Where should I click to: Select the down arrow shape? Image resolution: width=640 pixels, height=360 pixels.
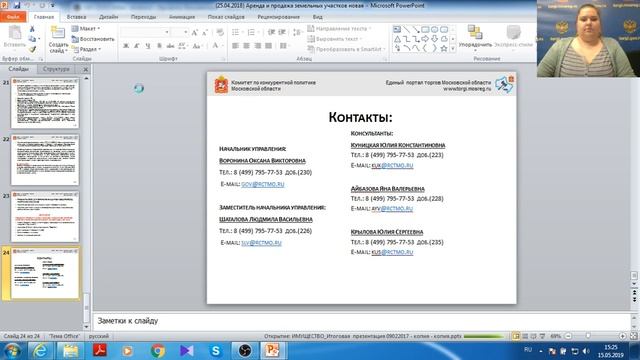click(435, 39)
